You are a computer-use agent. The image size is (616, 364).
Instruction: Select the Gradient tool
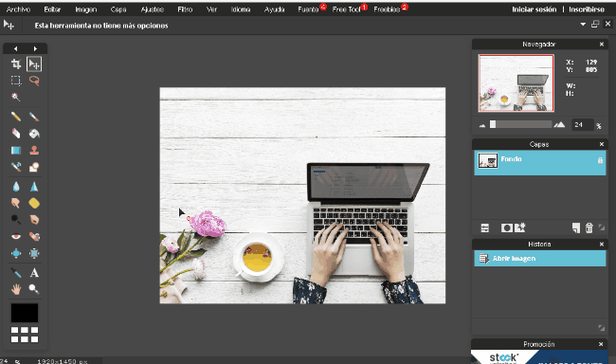(x=16, y=150)
